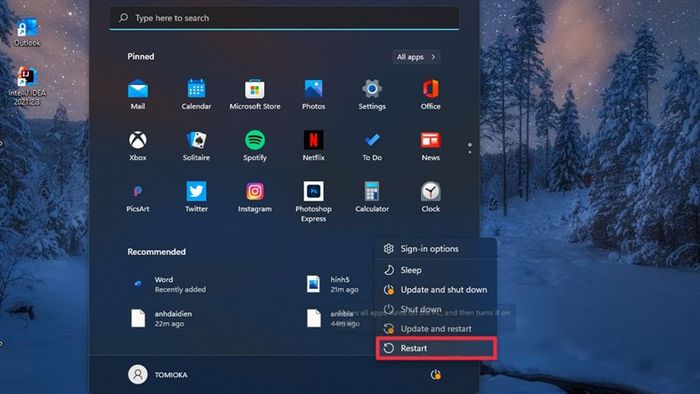This screenshot has height=394, width=700.
Task: Open the Calendar app
Action: (196, 94)
